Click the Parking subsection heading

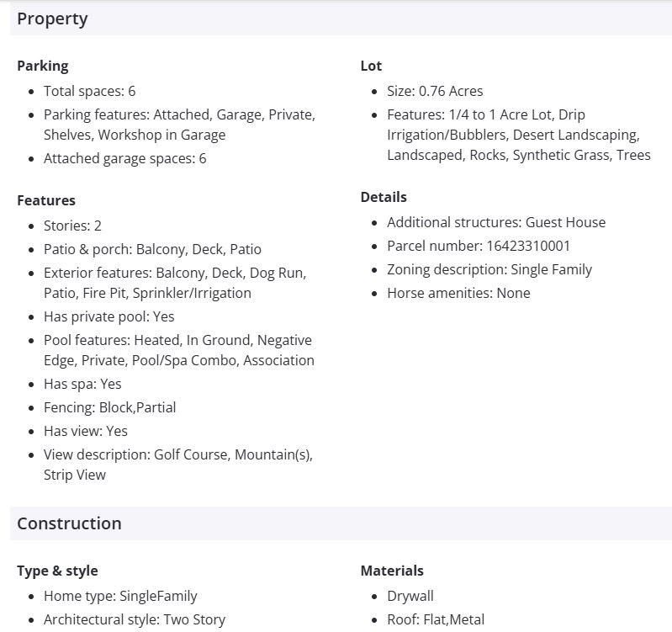click(x=43, y=66)
